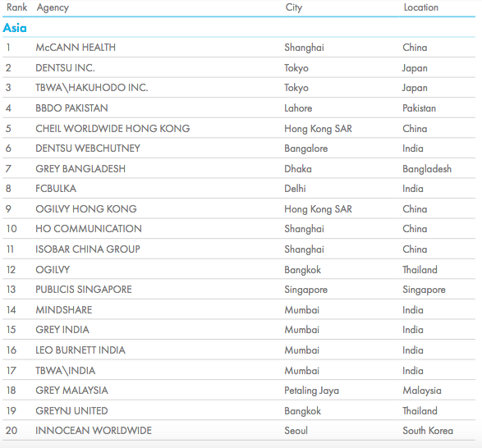Click India location in FCBULKA row

(x=413, y=189)
